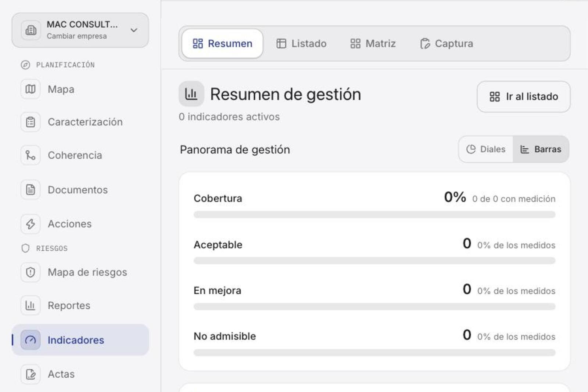Image resolution: width=588 pixels, height=392 pixels.
Task: Click the company building icon
Action: (x=31, y=30)
